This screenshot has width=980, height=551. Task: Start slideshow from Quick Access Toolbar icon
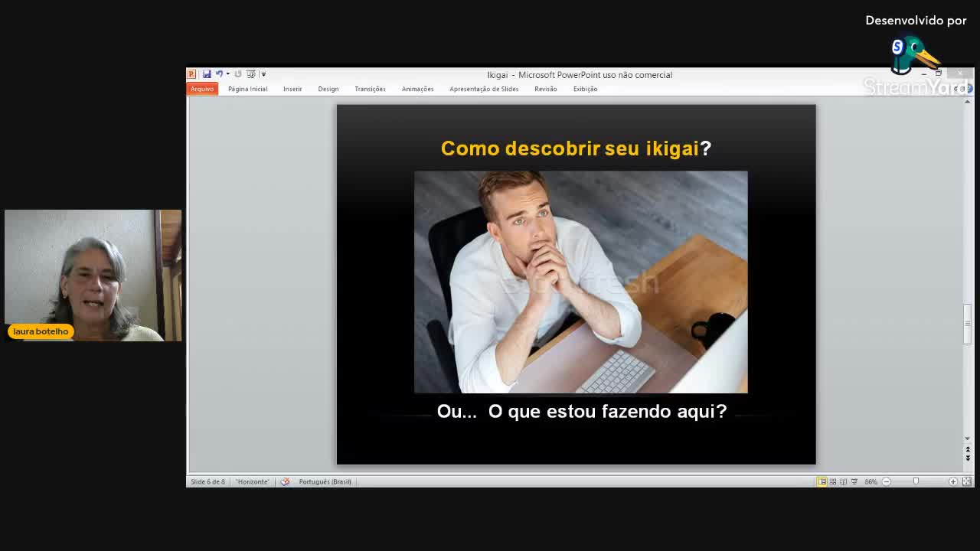(x=250, y=74)
